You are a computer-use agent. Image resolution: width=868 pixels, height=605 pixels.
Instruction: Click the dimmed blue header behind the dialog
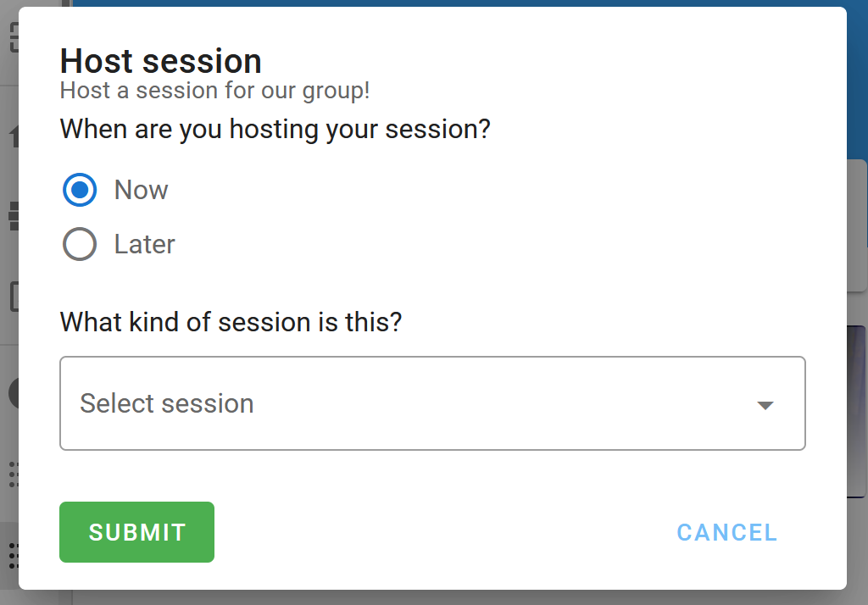tap(459, 3)
